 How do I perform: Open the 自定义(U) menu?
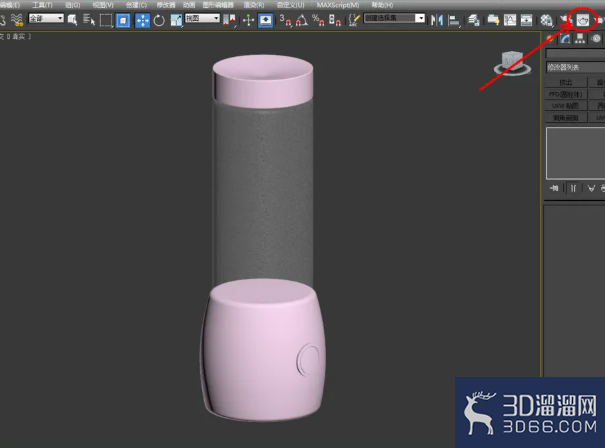(291, 5)
